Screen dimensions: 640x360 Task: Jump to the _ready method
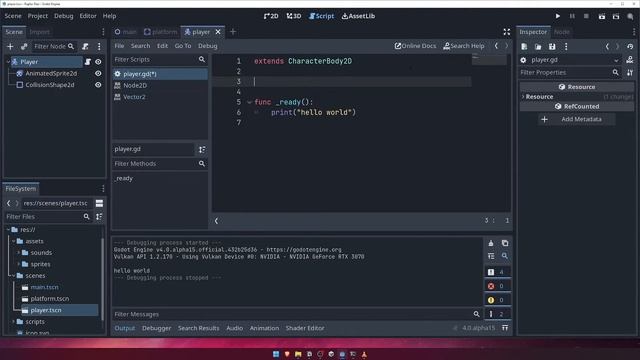click(x=124, y=178)
